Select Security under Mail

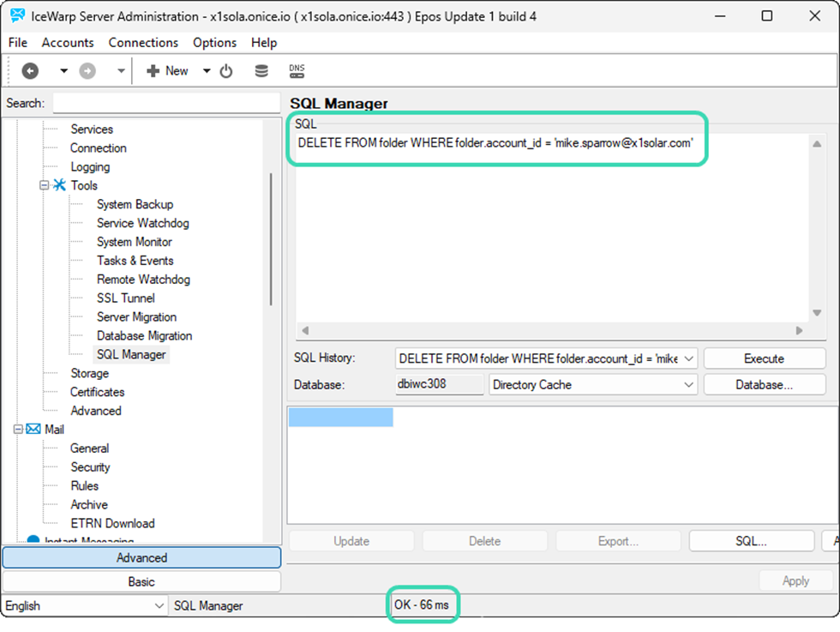point(90,466)
